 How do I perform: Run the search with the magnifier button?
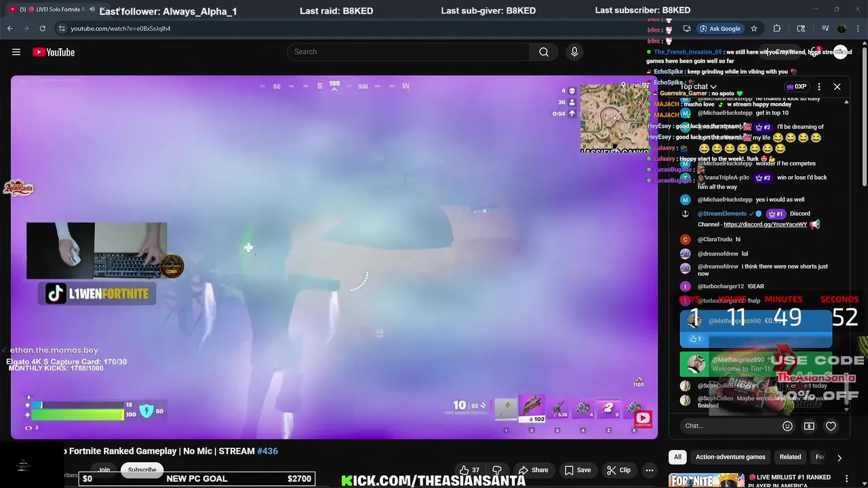coord(544,52)
